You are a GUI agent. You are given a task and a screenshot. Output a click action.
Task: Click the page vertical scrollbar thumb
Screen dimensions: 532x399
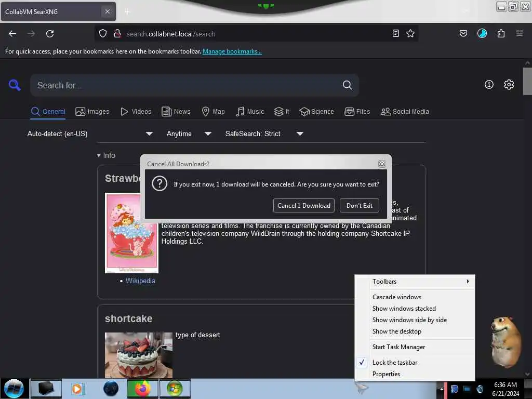527,82
